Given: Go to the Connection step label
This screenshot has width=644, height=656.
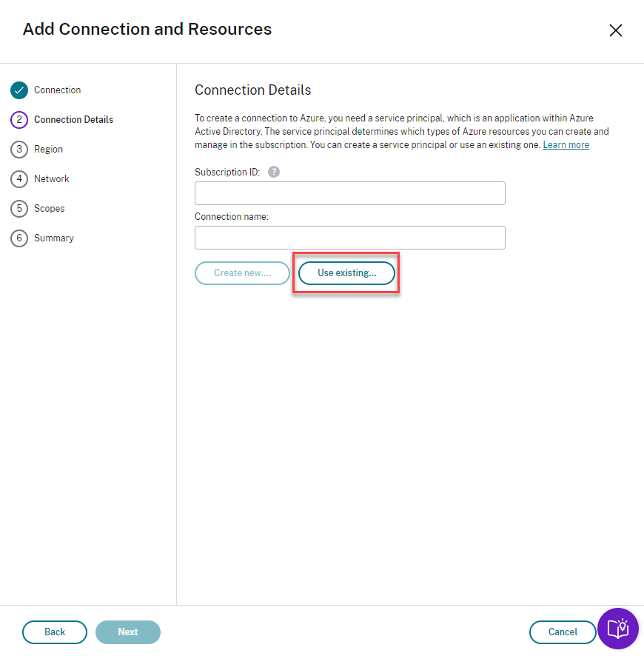Looking at the screenshot, I should coord(57,90).
